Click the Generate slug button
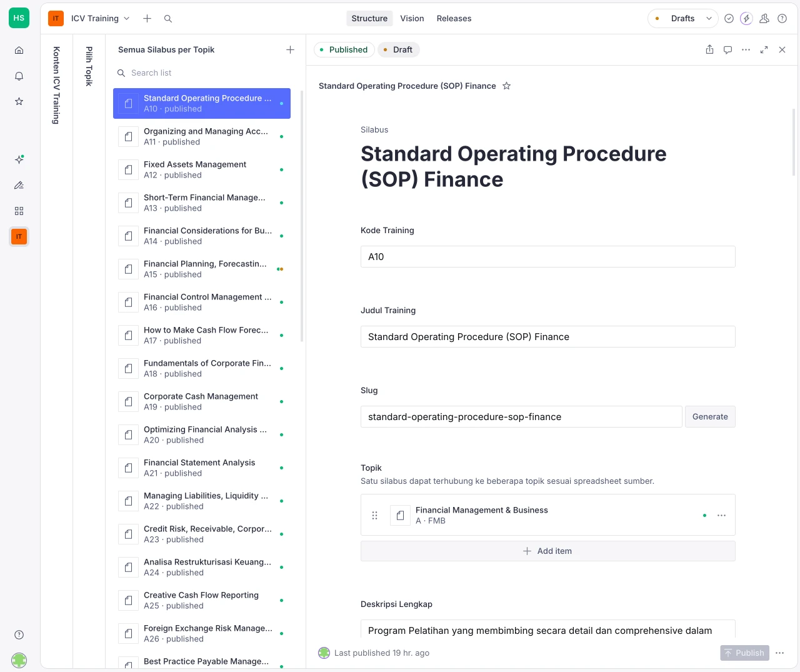Image resolution: width=800 pixels, height=672 pixels. click(710, 417)
